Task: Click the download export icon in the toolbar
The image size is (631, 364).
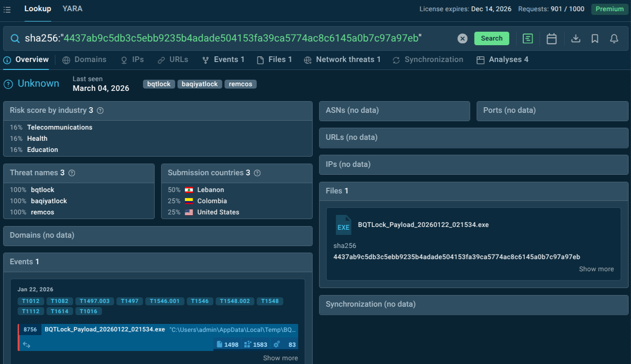Action: point(576,39)
